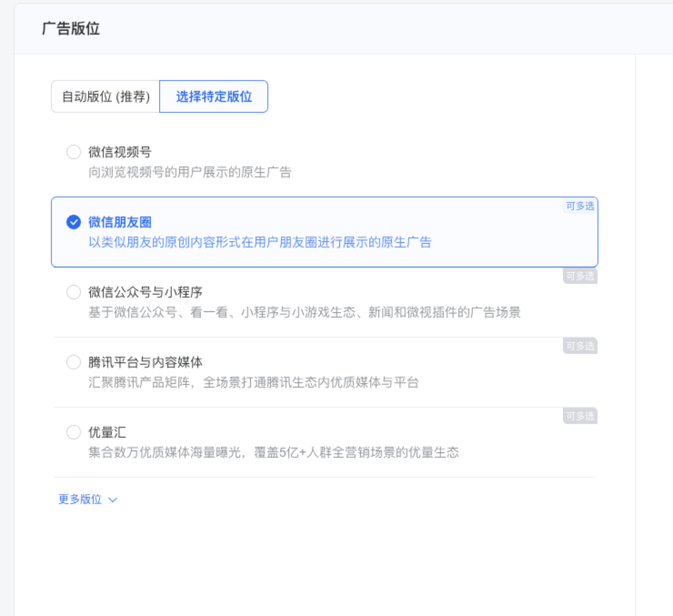
Task: Click the 可多选 badge on 微信朋友圈 card
Action: [580, 206]
